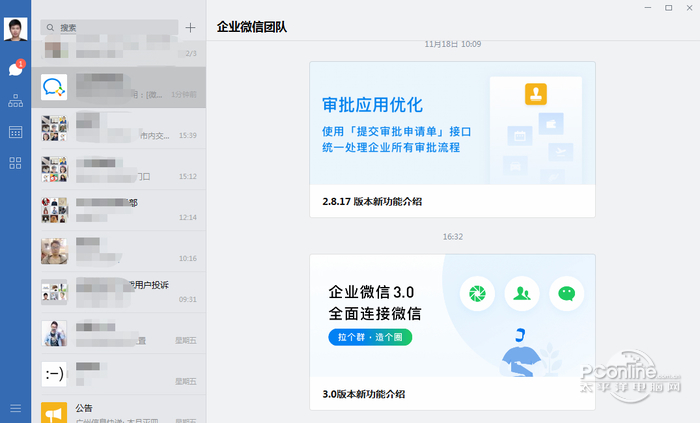Open the user profile avatar
This screenshot has height=423, width=700.
tap(15, 29)
